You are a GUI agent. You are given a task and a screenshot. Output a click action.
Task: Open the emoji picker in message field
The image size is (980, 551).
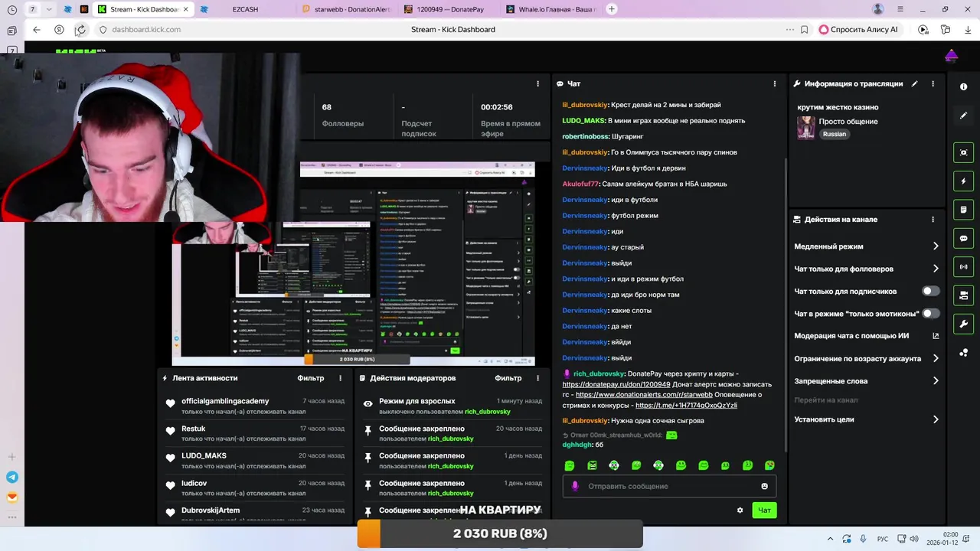[x=764, y=486]
